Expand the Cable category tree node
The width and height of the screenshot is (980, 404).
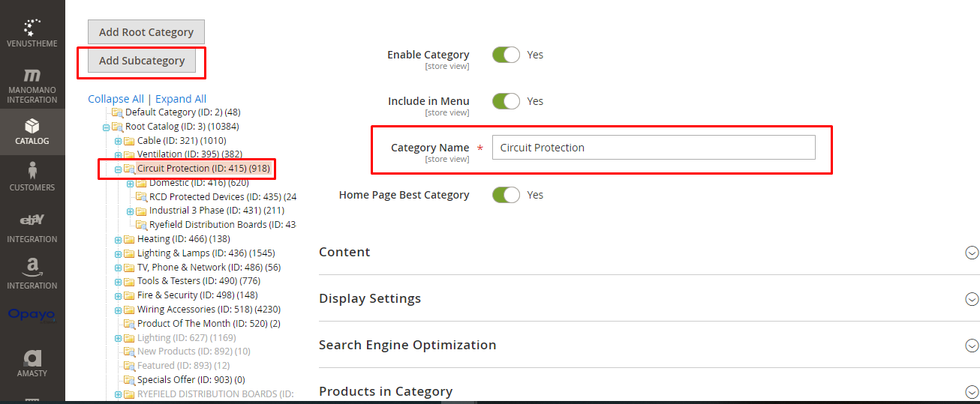coord(118,141)
